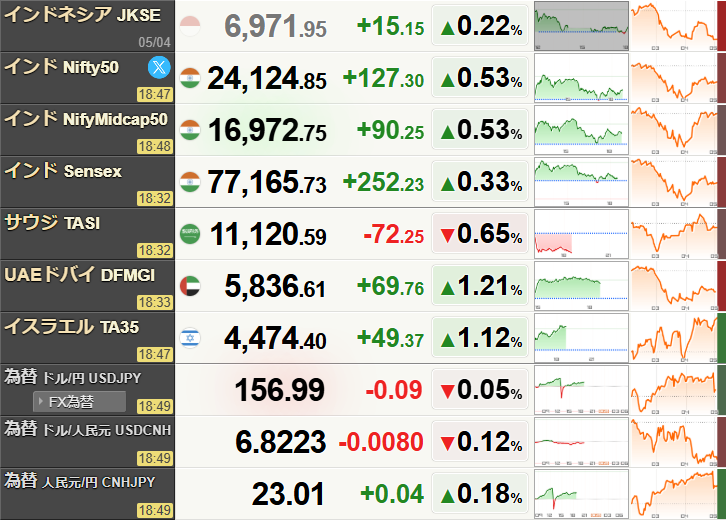The width and height of the screenshot is (726, 520).
Task: Open the インド Sensex index link
Action: 63,171
